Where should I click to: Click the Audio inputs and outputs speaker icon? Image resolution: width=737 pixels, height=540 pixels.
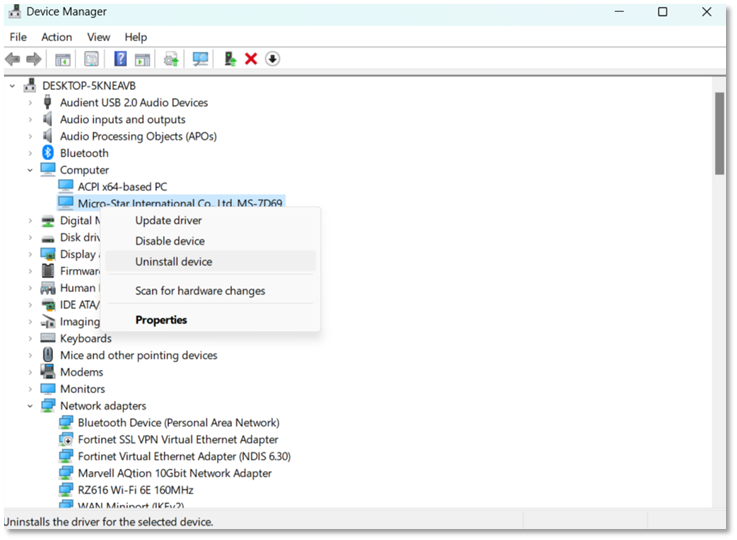(47, 119)
